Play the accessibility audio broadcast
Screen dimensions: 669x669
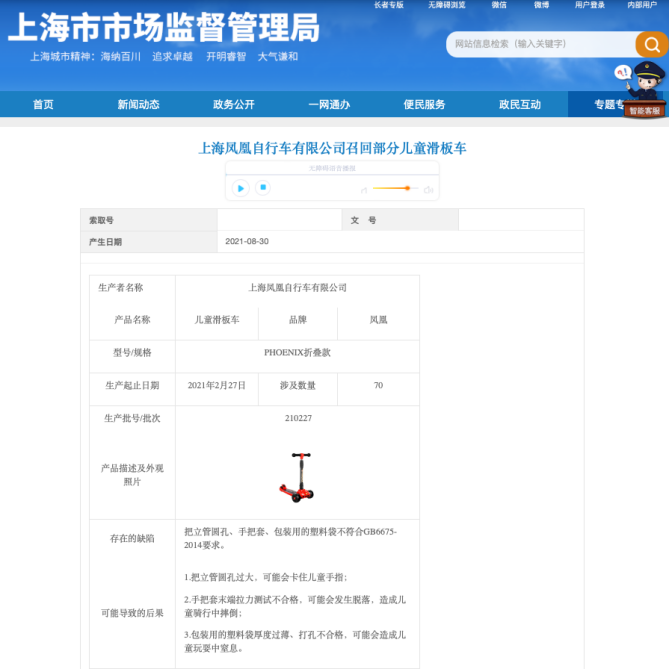pos(241,188)
